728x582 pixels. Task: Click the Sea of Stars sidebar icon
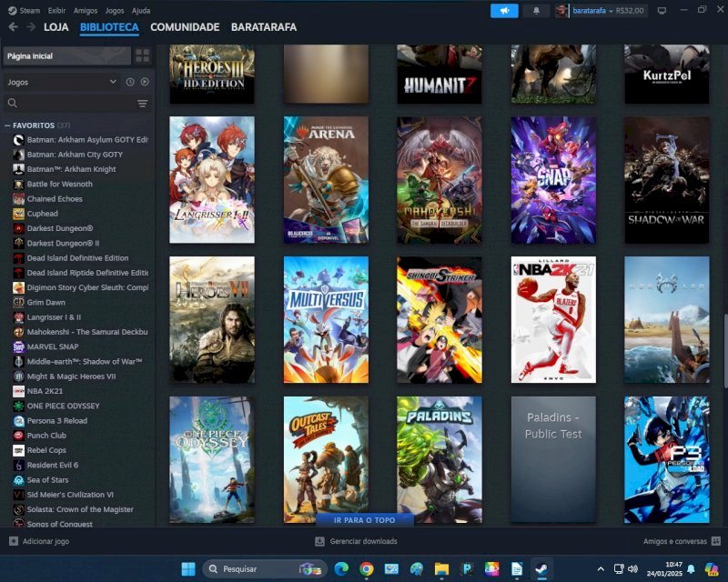coord(18,480)
